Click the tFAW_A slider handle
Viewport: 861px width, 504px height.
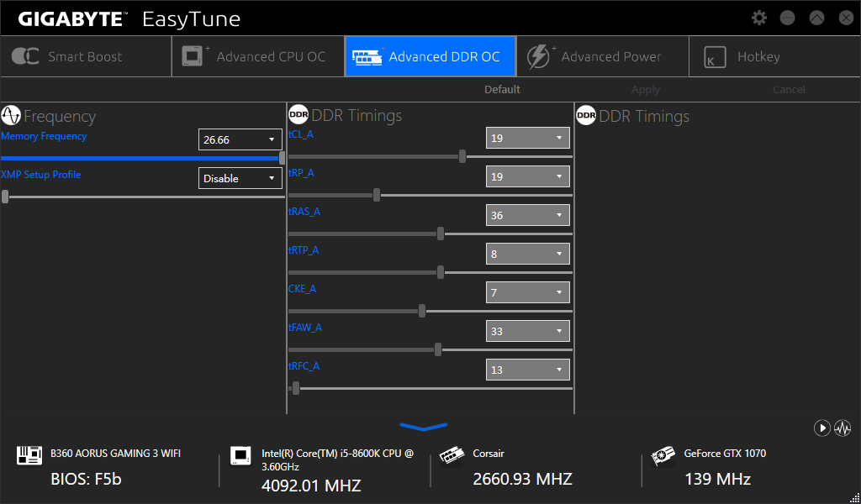pyautogui.click(x=437, y=349)
